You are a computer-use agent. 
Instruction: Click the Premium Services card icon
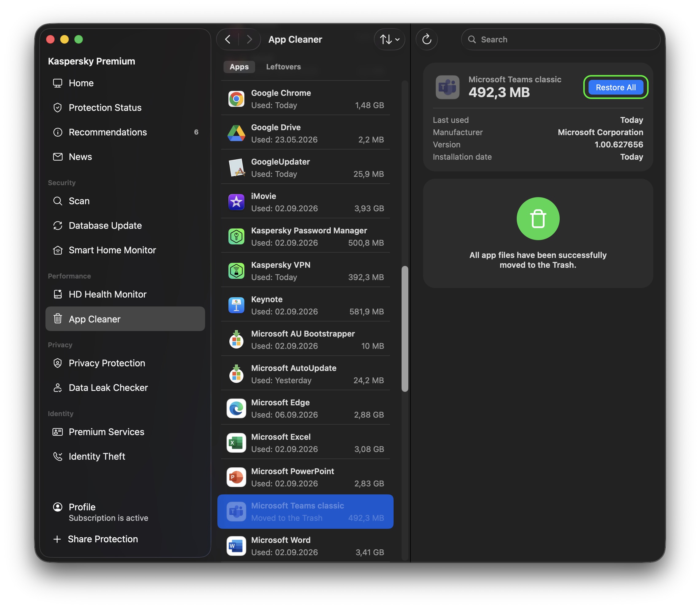coord(58,432)
